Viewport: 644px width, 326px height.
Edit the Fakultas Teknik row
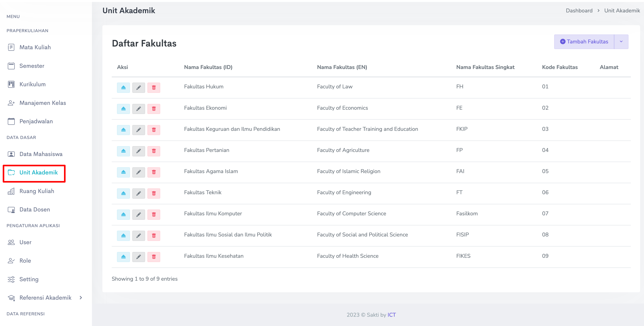[x=138, y=193]
